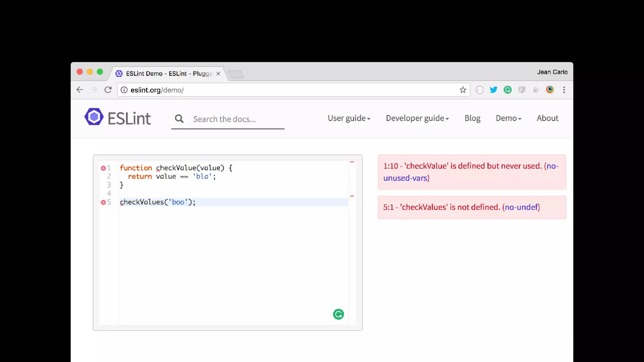Click the colorful round extension icon
Screen dimensions: 644x362
[550, 90]
